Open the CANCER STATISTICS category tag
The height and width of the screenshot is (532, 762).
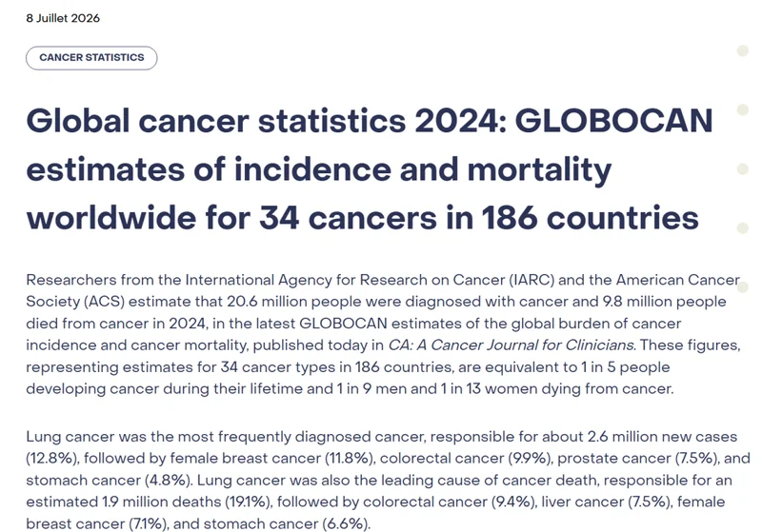coord(91,58)
